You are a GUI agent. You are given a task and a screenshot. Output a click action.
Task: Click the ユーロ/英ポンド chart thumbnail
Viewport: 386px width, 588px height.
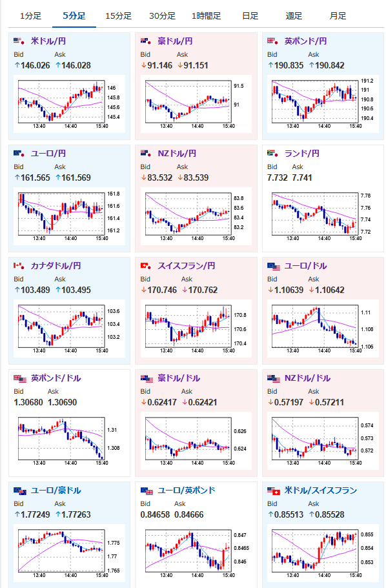pos(196,554)
